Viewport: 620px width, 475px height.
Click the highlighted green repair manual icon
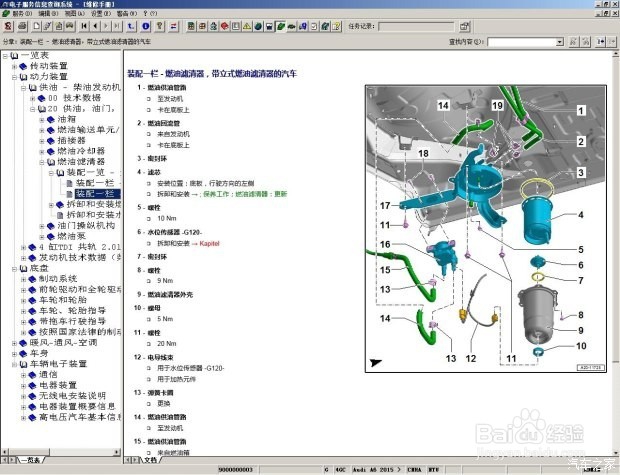tap(281, 26)
